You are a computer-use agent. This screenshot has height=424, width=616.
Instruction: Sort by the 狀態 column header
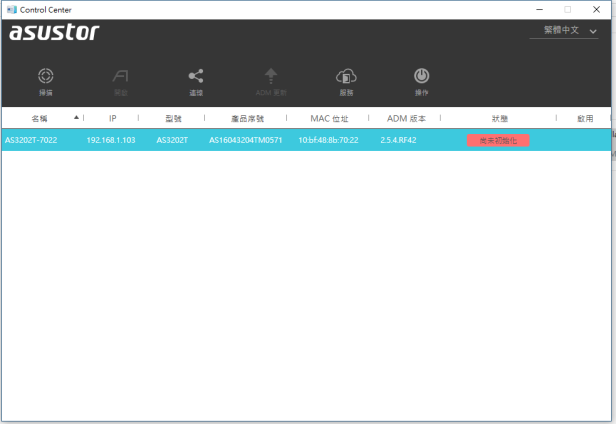(x=500, y=118)
